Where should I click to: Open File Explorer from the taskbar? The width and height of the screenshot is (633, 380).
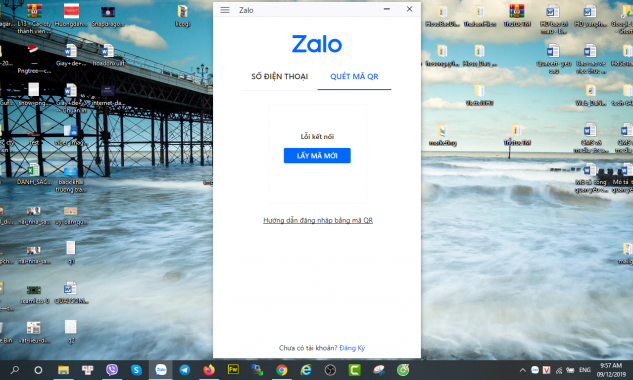[x=63, y=370]
